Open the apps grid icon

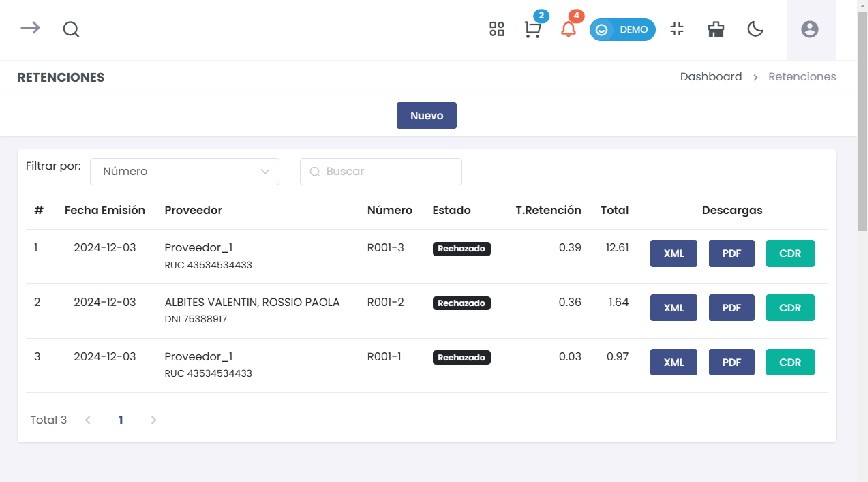tap(497, 29)
